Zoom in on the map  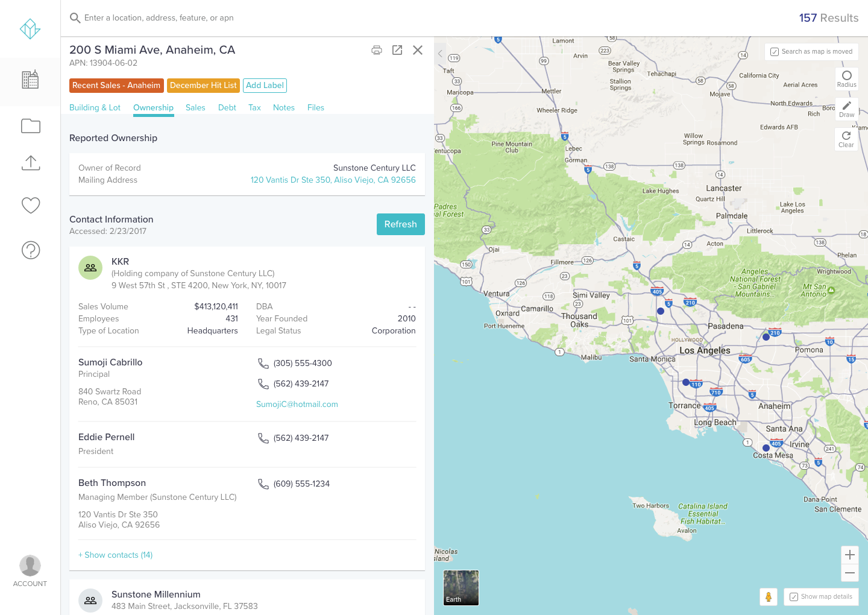[x=850, y=555]
